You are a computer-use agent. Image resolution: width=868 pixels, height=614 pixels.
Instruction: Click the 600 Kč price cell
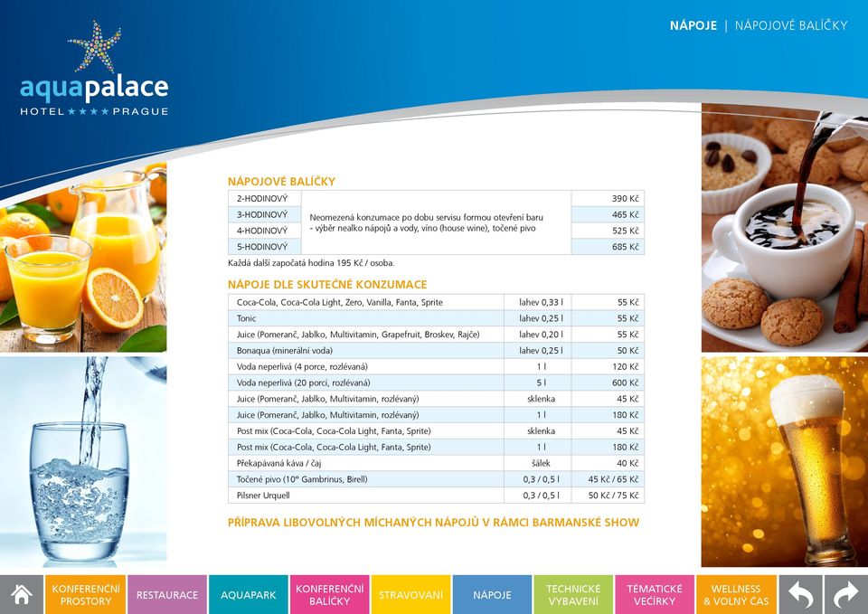tap(608, 383)
